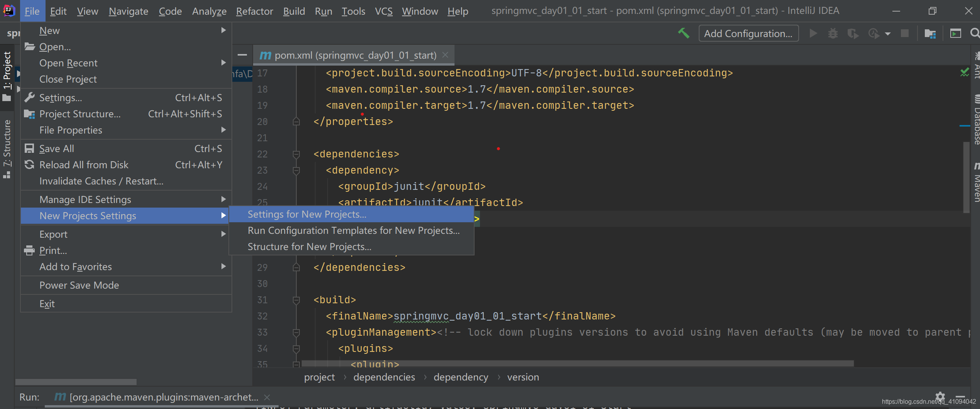This screenshot has width=980, height=409.
Task: Click the project breadcrumb
Action: (319, 377)
